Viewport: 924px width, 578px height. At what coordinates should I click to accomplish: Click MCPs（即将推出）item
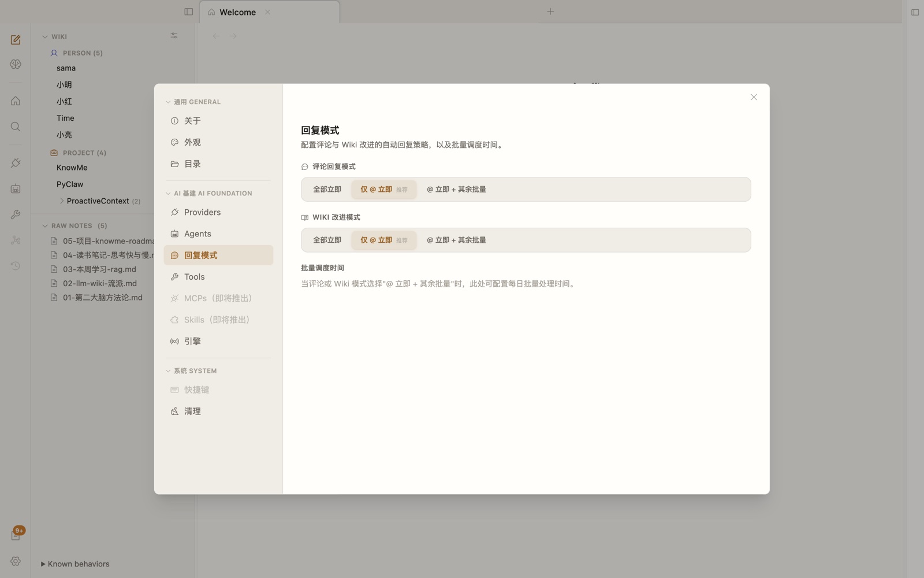click(218, 298)
